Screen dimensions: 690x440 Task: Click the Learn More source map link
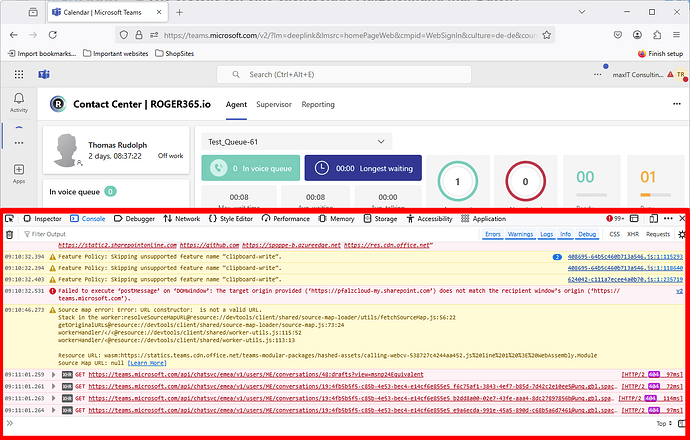147,363
